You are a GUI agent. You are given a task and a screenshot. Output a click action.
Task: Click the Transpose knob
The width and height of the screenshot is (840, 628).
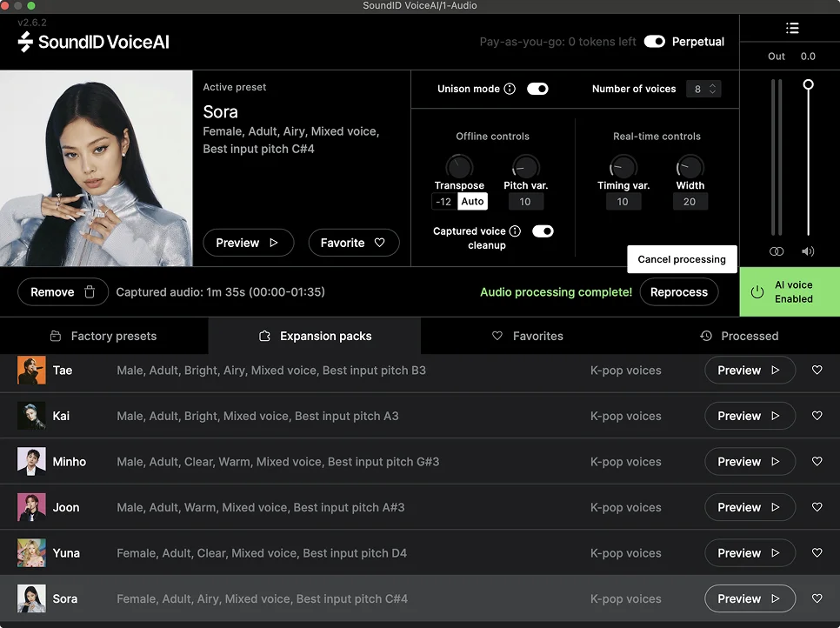click(459, 167)
